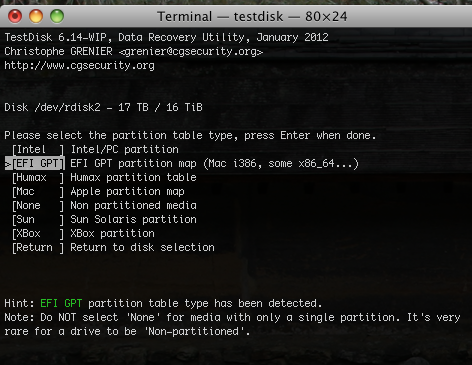Click the green EFI GPT hint text
472x365 pixels.
point(61,303)
